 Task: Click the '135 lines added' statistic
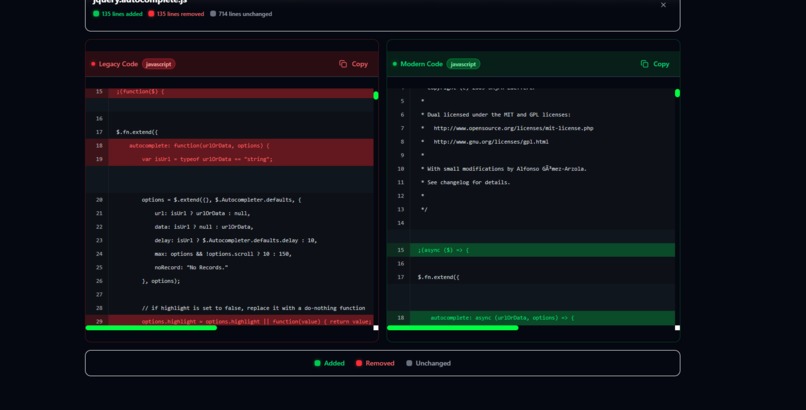118,14
